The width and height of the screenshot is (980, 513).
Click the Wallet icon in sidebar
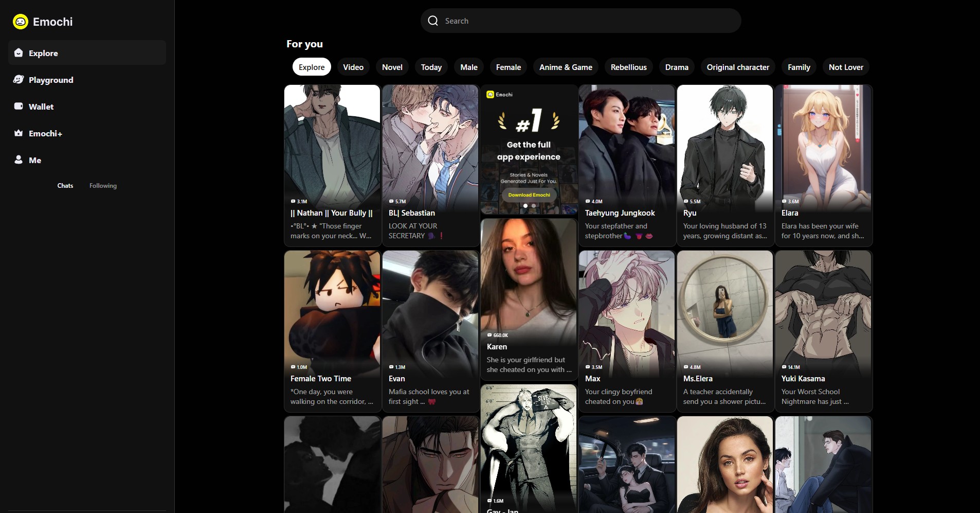click(x=19, y=107)
